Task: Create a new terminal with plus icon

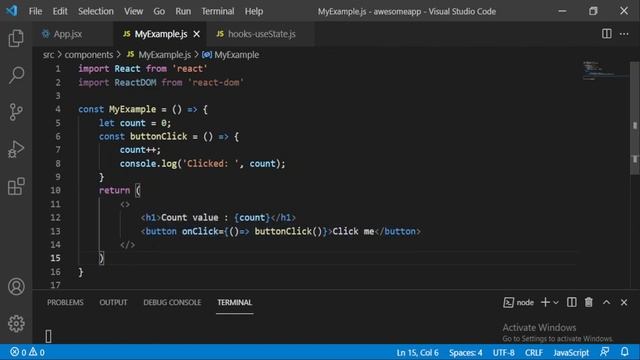Action: tap(545, 302)
